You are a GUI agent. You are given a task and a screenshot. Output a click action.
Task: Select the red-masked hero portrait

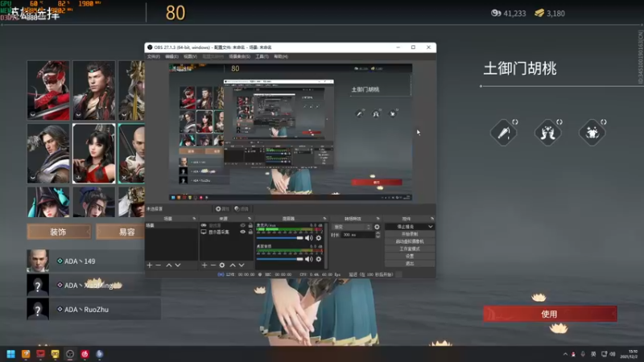click(x=48, y=90)
